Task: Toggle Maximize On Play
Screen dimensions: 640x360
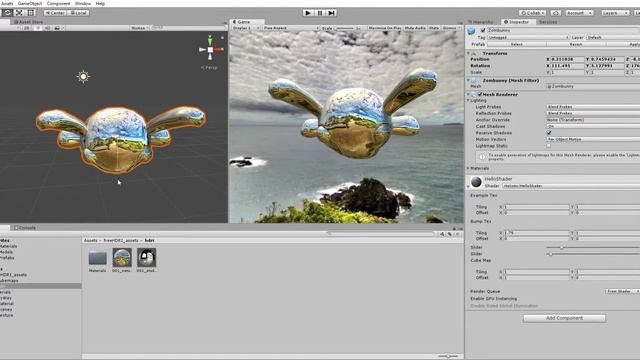Action: 384,28
